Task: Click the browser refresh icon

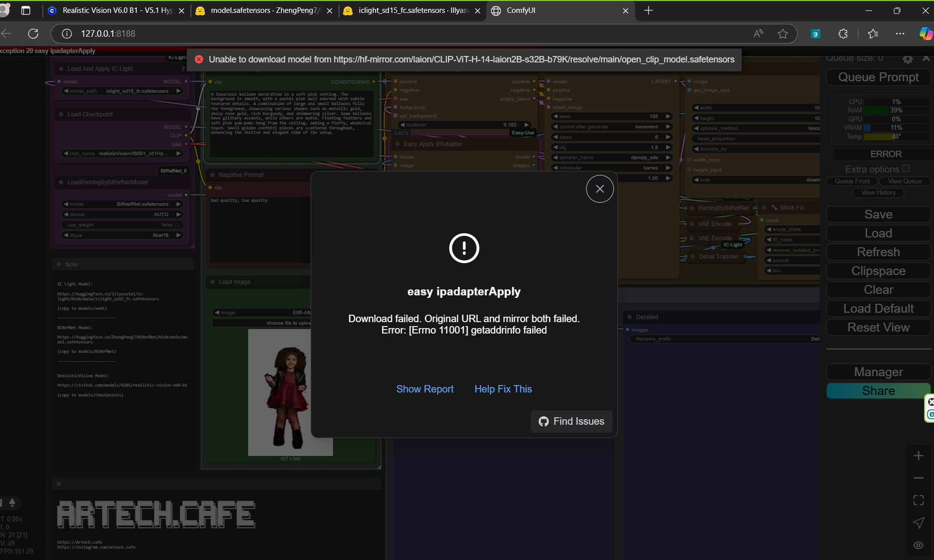Action: coord(33,34)
